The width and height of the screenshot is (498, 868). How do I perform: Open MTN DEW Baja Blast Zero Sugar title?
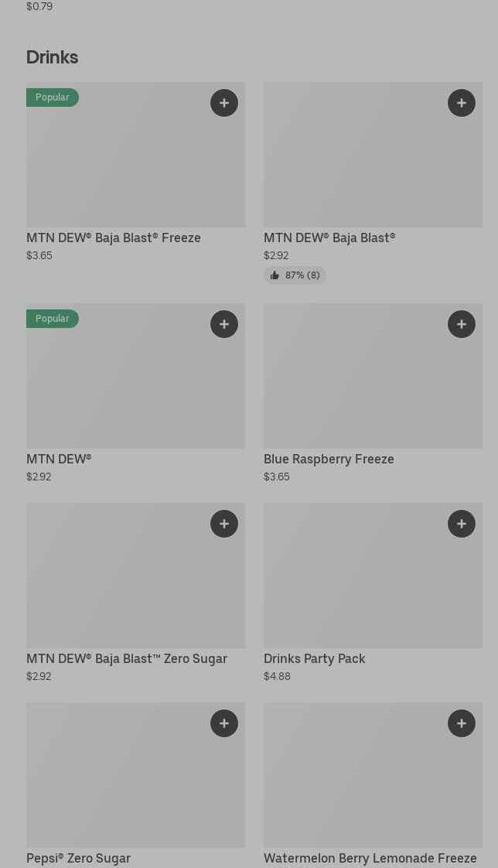tap(127, 659)
